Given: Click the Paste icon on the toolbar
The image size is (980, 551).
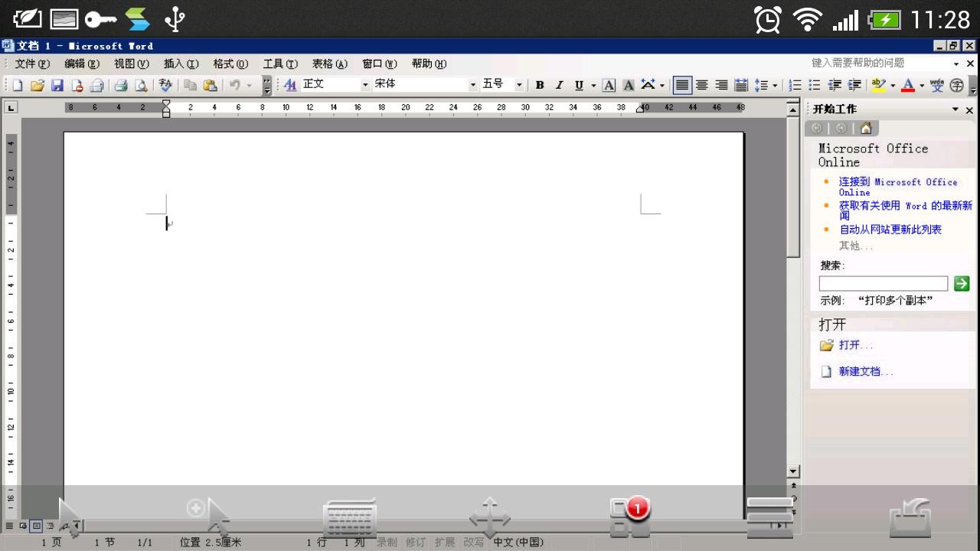Looking at the screenshot, I should pyautogui.click(x=211, y=85).
